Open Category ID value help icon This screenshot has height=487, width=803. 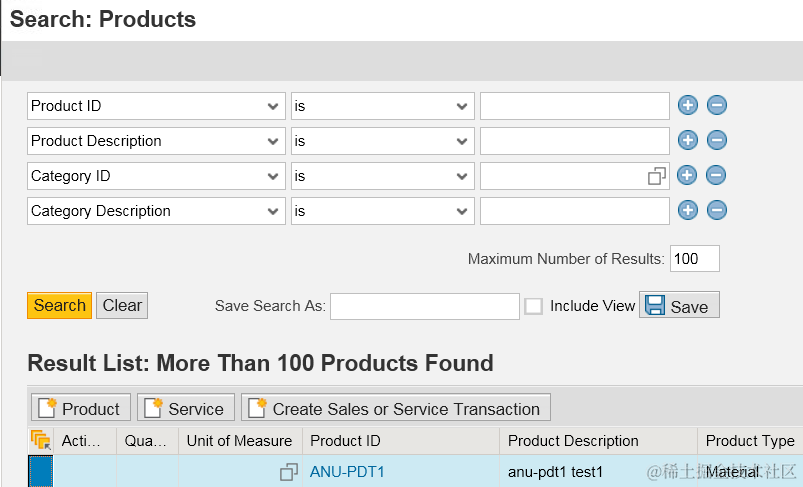(657, 176)
